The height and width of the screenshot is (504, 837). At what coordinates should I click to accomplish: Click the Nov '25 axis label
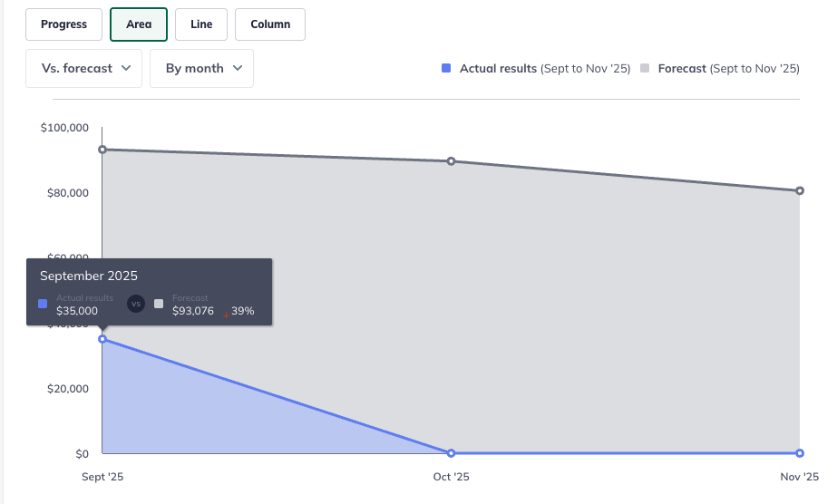point(800,477)
